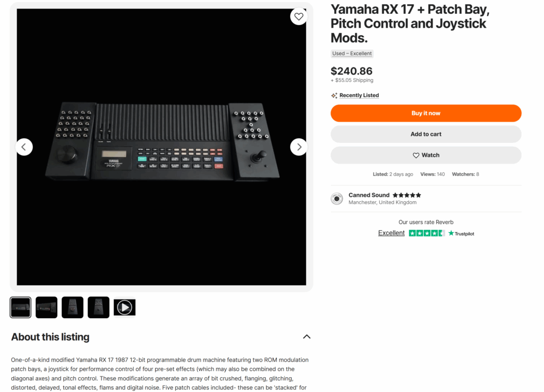This screenshot has width=544, height=392.
Task: Click the Canned Sound seller avatar
Action: (x=337, y=199)
